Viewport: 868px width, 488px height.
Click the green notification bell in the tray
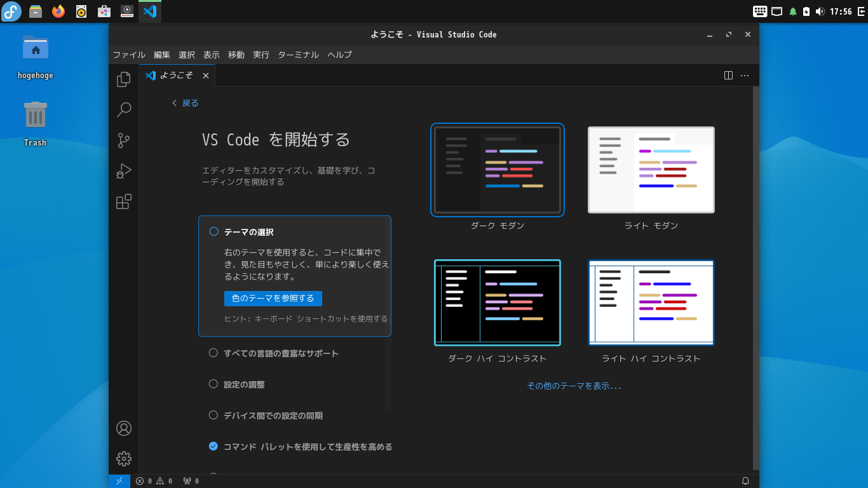click(793, 11)
